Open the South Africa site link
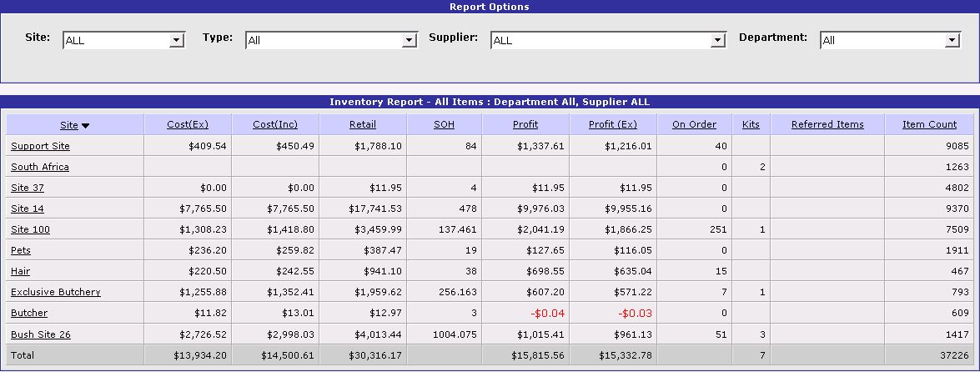Viewport: 980px width, 372px height. 40,167
